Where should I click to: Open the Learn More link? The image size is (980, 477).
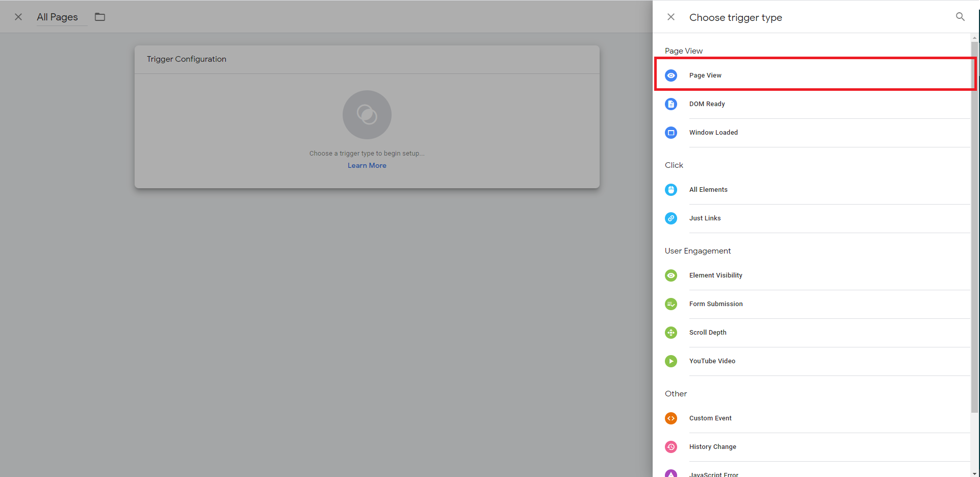367,165
